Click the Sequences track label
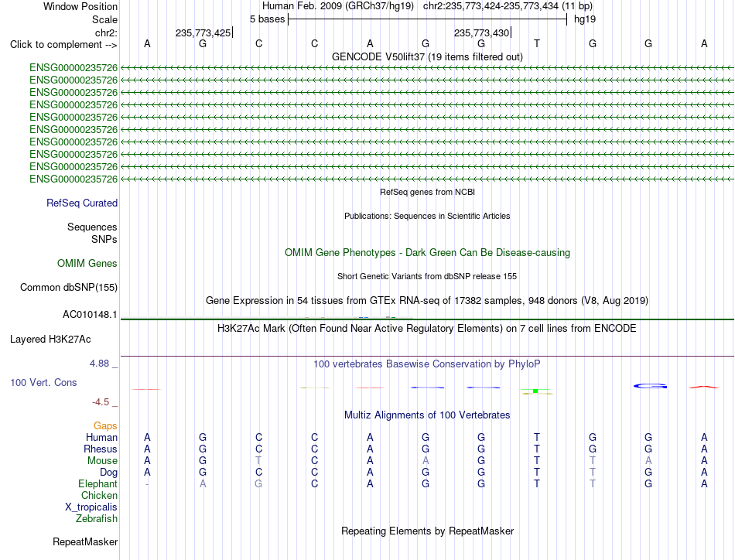This screenshot has height=560, width=735. point(92,227)
